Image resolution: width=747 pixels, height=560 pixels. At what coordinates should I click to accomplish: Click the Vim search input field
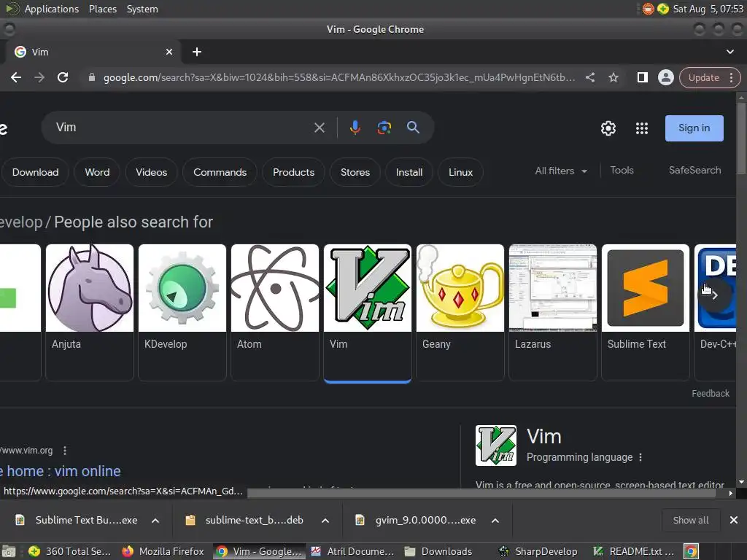pos(181,128)
